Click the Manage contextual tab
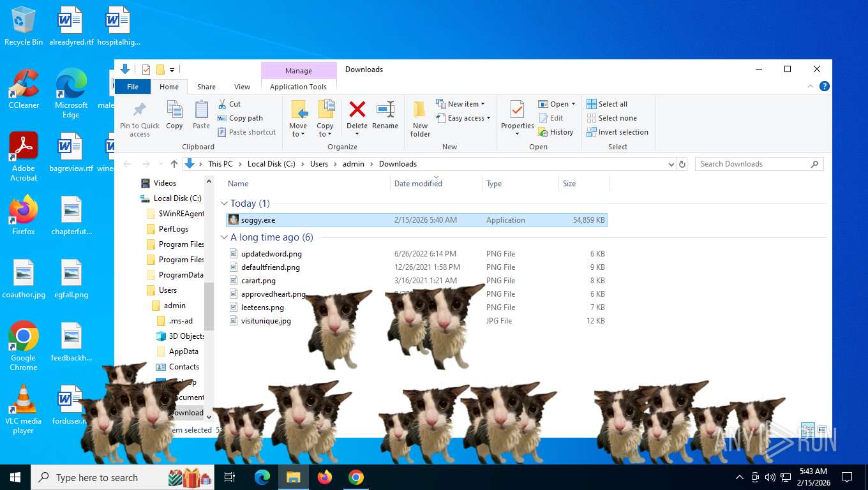Image resolution: width=868 pixels, height=490 pixels. [x=299, y=71]
